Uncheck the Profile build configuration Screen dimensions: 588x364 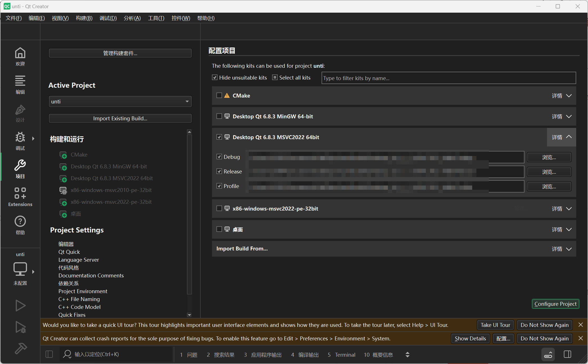(x=219, y=186)
